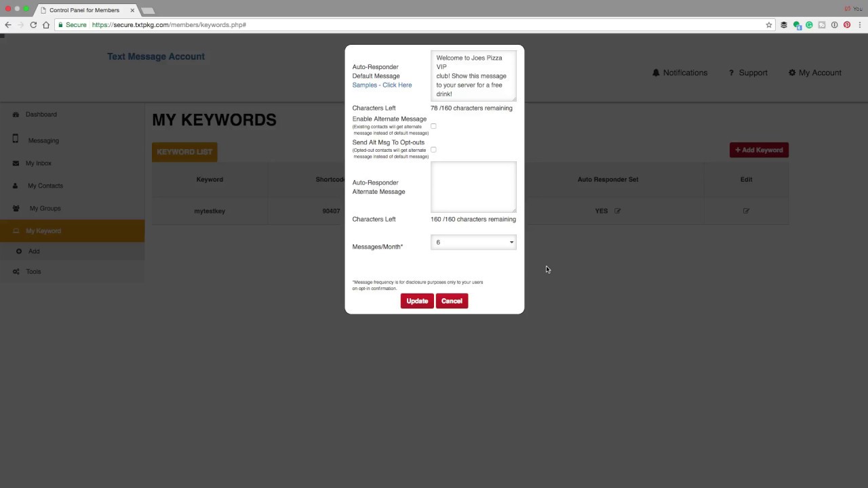Viewport: 868px width, 488px height.
Task: Open Chrome three-dot menu
Action: pos(860,25)
